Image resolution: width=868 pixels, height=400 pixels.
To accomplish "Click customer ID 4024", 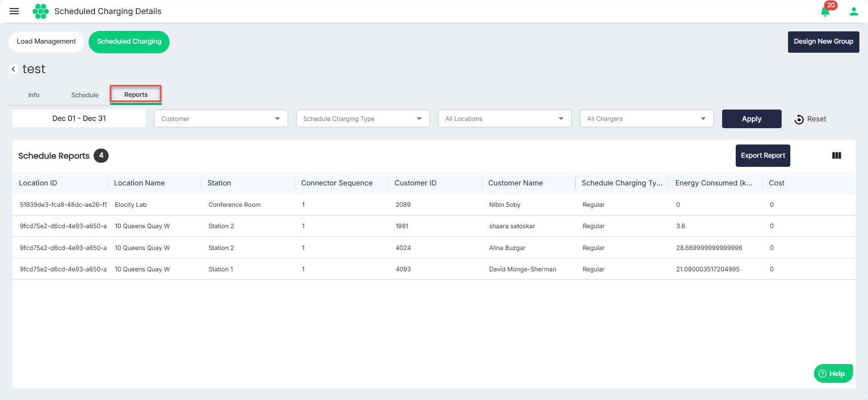I will click(403, 248).
